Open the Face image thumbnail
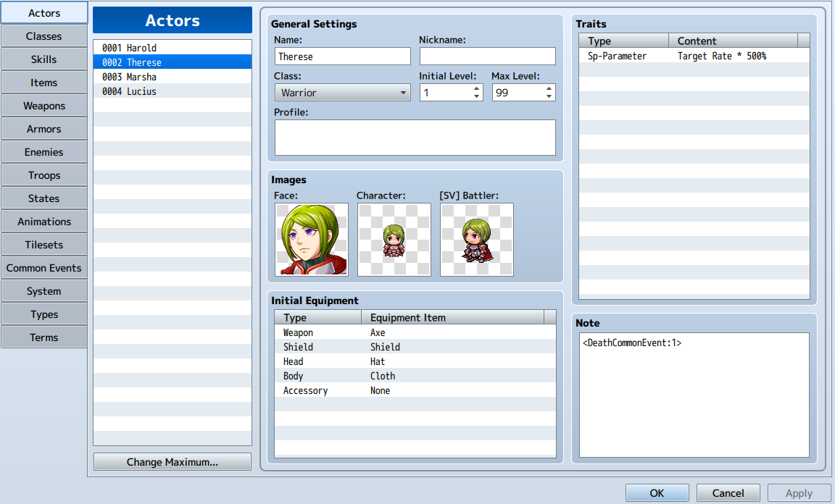Image resolution: width=835 pixels, height=504 pixels. coord(312,240)
